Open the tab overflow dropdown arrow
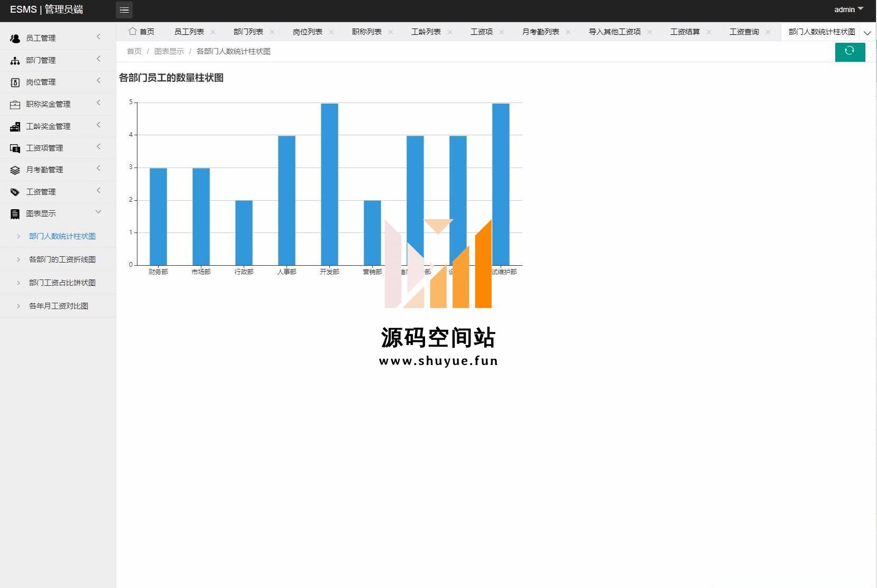Viewport: 877px width, 588px height. [x=867, y=33]
